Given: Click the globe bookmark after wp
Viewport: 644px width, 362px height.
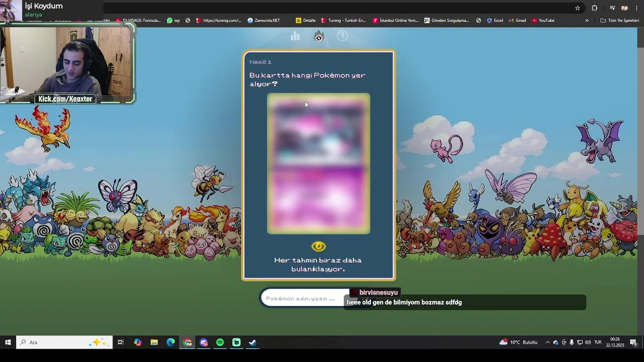Looking at the screenshot, I should (x=188, y=21).
